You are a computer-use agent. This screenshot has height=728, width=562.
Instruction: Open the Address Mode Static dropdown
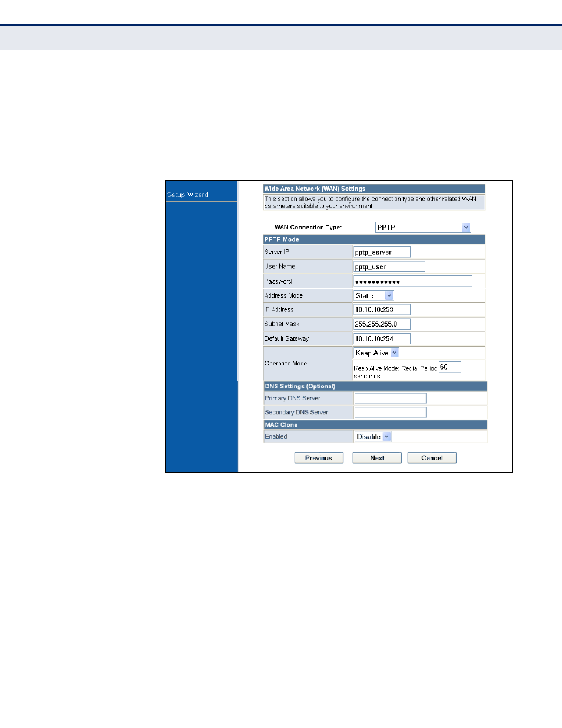374,296
